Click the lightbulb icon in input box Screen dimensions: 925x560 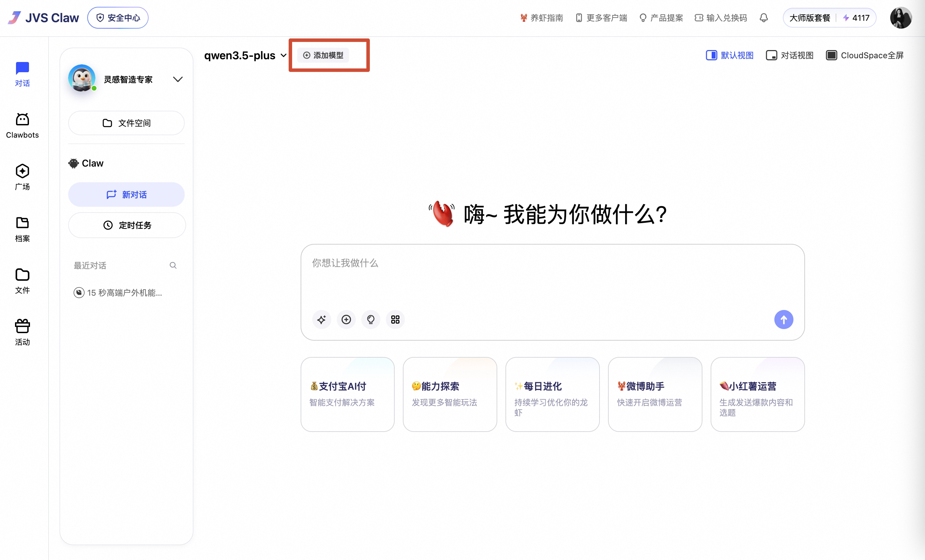point(370,319)
